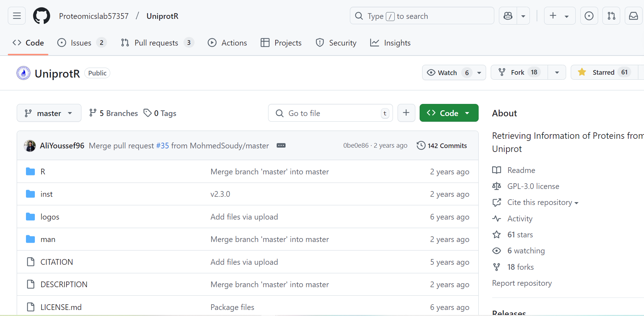Open the master branch selector
This screenshot has width=644, height=316.
49,113
